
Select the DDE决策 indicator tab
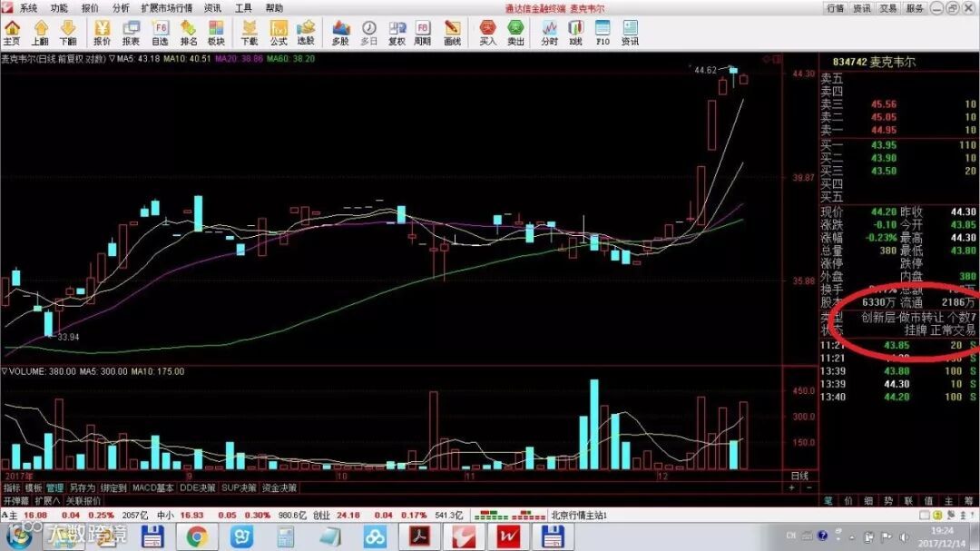(x=198, y=487)
